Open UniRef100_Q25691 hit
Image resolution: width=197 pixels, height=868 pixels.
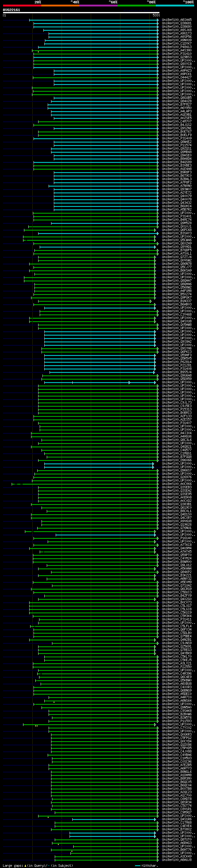tap(177, 646)
